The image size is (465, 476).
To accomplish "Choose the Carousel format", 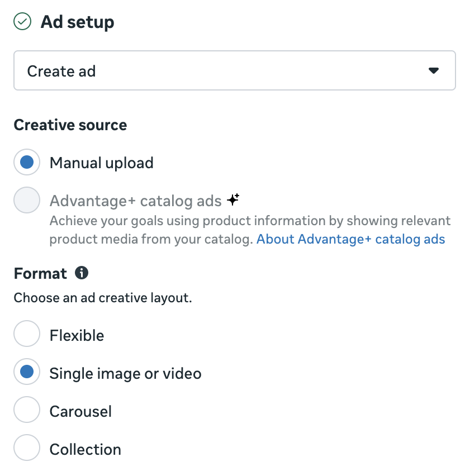I will point(26,411).
